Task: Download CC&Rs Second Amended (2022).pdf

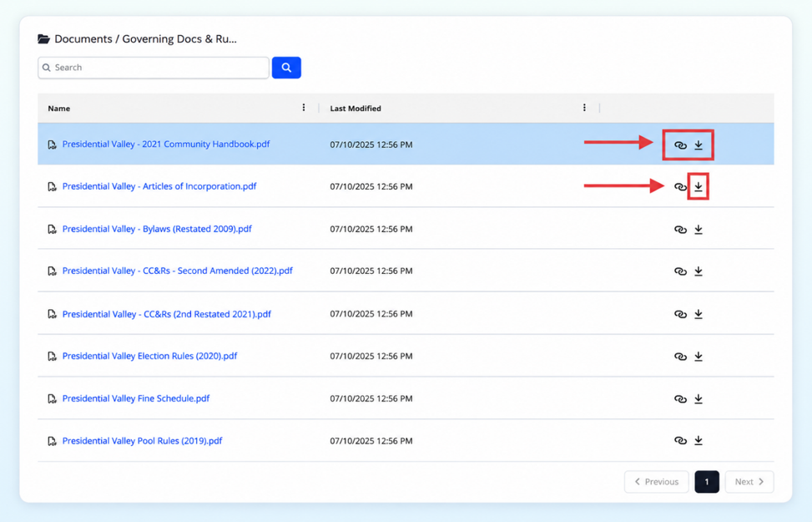Action: (x=698, y=271)
